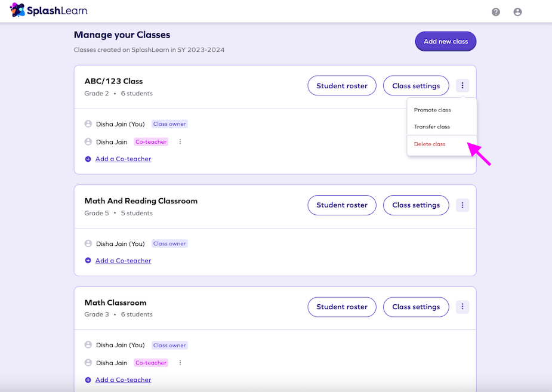Click plus icon beside Add a Co-teacher in ABC/123

pos(88,159)
